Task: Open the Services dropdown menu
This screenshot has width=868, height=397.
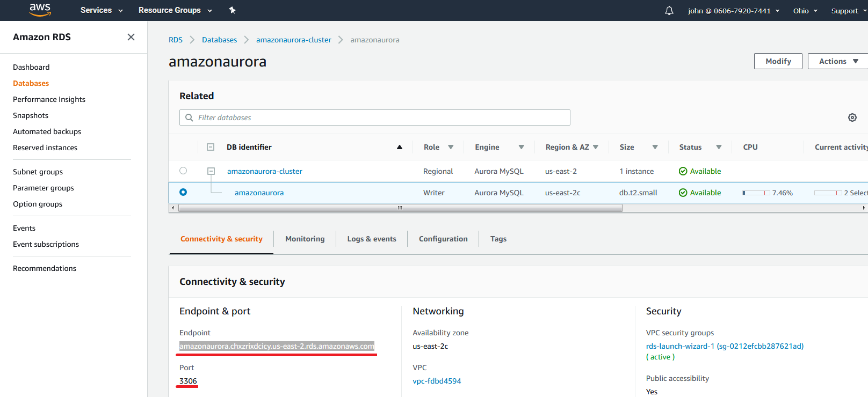Action: pyautogui.click(x=102, y=10)
